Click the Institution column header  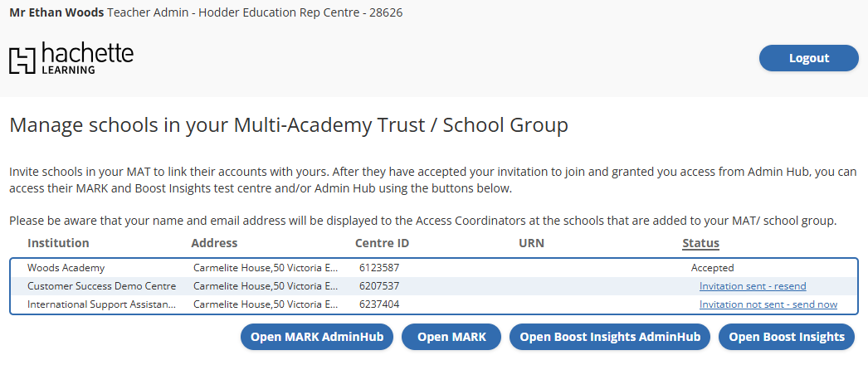point(58,243)
